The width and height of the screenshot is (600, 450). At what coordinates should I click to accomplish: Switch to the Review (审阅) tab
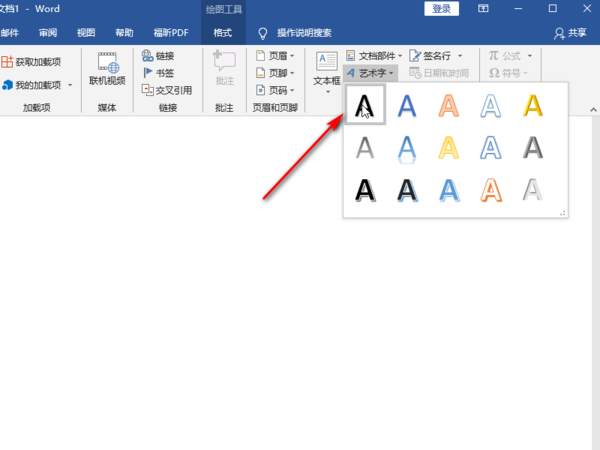(x=48, y=33)
